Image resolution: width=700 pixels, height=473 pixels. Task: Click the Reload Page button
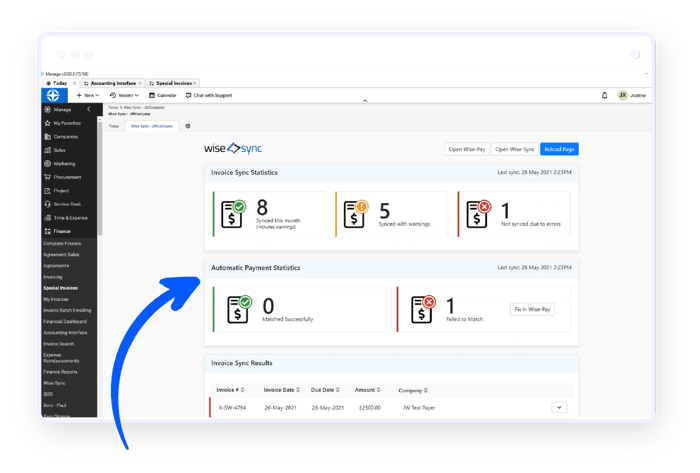pos(559,149)
